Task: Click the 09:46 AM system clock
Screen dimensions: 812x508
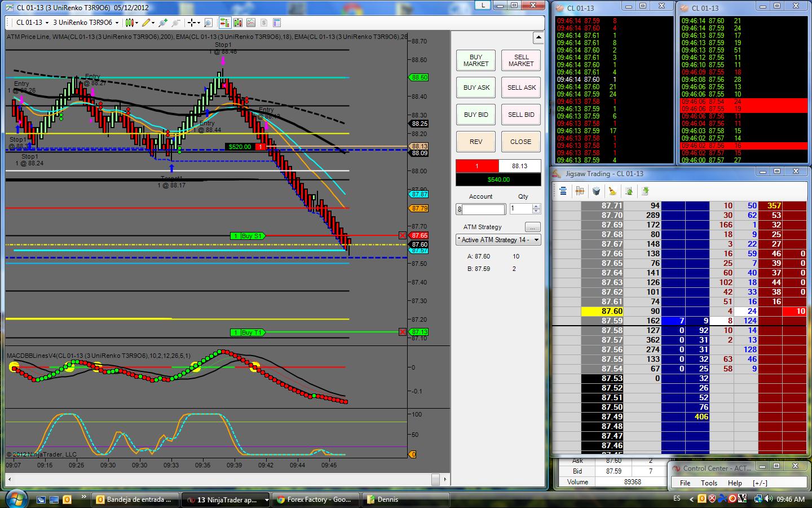Action: (x=790, y=499)
